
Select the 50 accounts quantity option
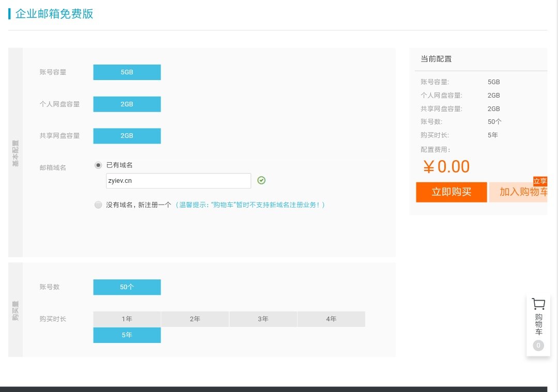pyautogui.click(x=127, y=287)
